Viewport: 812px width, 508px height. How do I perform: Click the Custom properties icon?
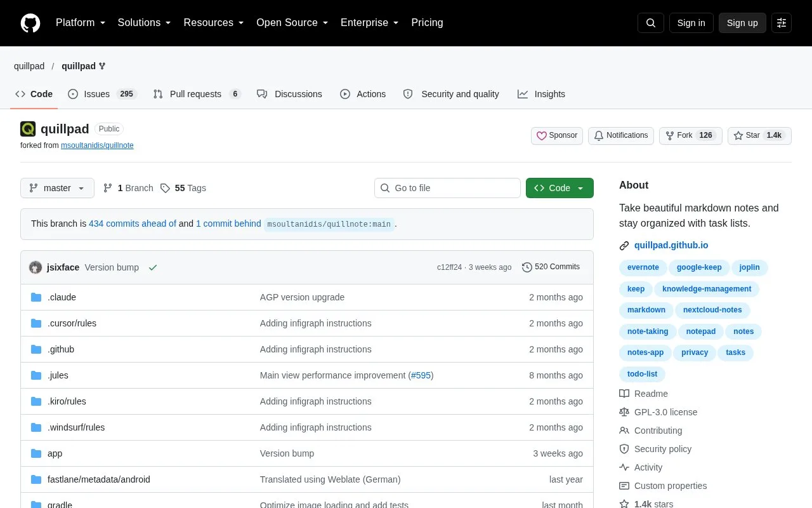[x=624, y=486]
